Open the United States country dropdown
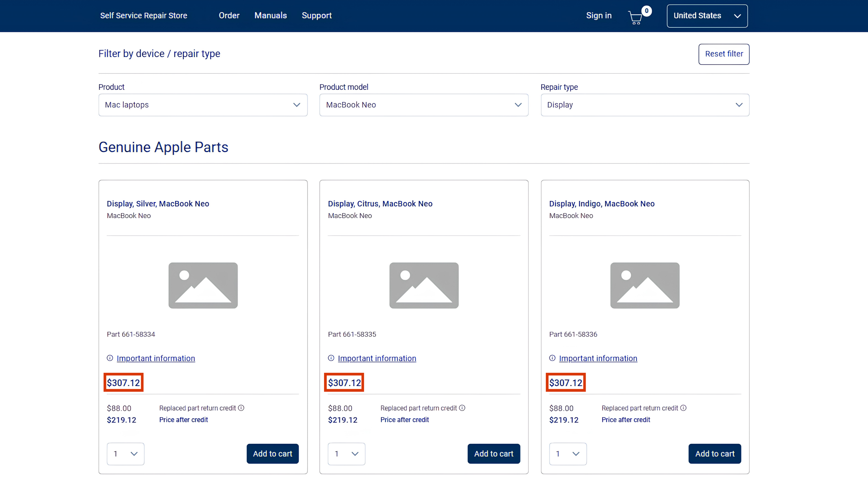Image resolution: width=868 pixels, height=488 pixels. (x=707, y=16)
